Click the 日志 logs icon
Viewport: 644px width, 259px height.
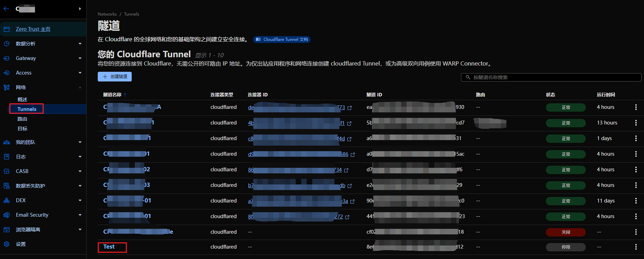[x=7, y=157]
